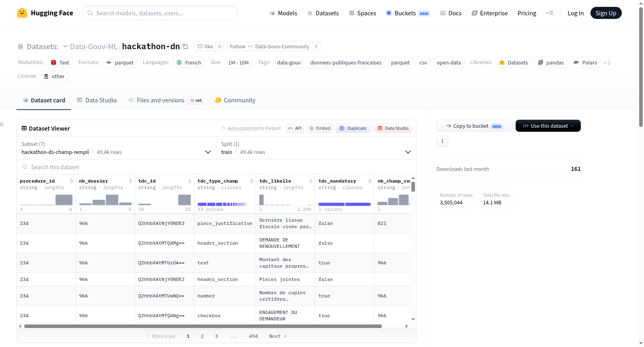
Task: Click the horizontal table scrollbar
Action: coord(203,326)
